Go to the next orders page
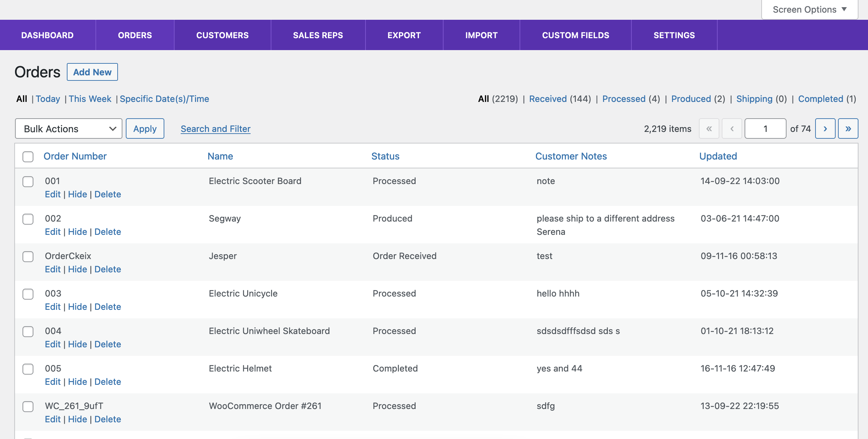Viewport: 868px width, 439px height. [x=825, y=128]
